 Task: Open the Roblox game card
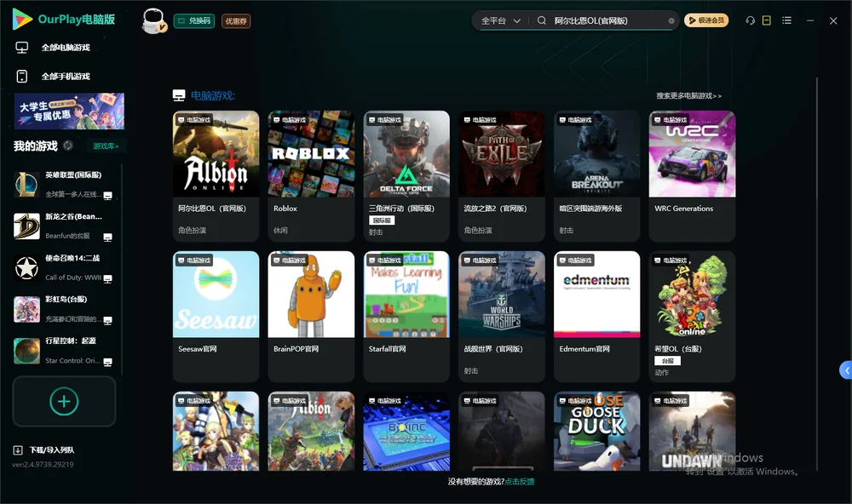coord(311,176)
